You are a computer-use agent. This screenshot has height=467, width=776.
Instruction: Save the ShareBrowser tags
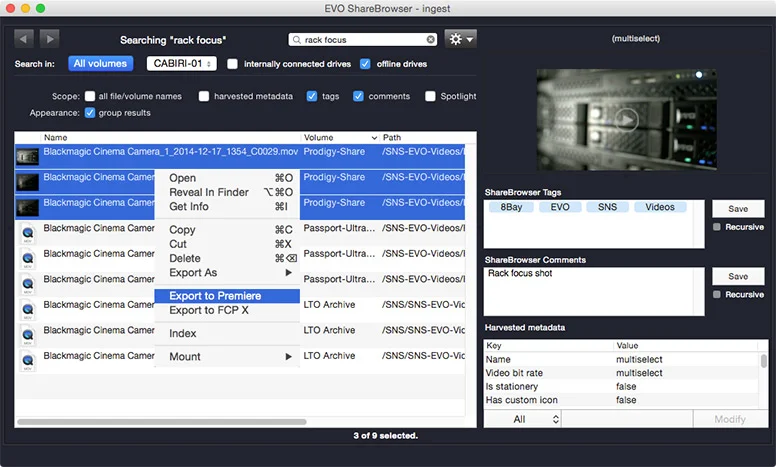738,209
